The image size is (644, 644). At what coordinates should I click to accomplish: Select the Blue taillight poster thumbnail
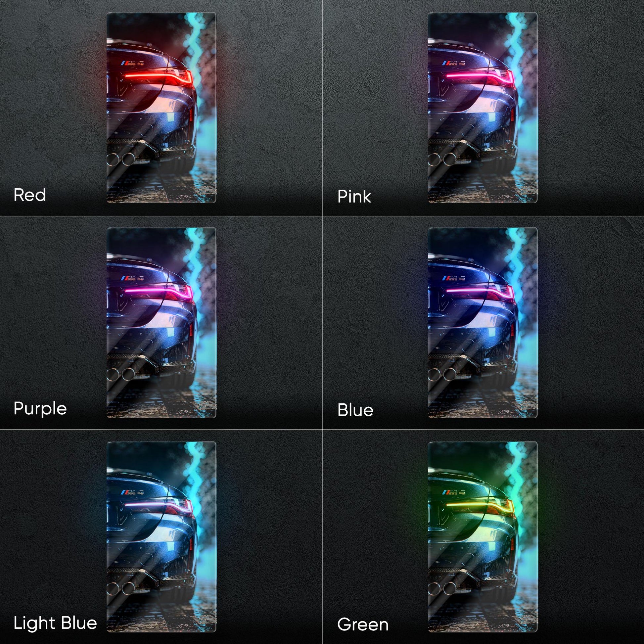pyautogui.click(x=483, y=323)
